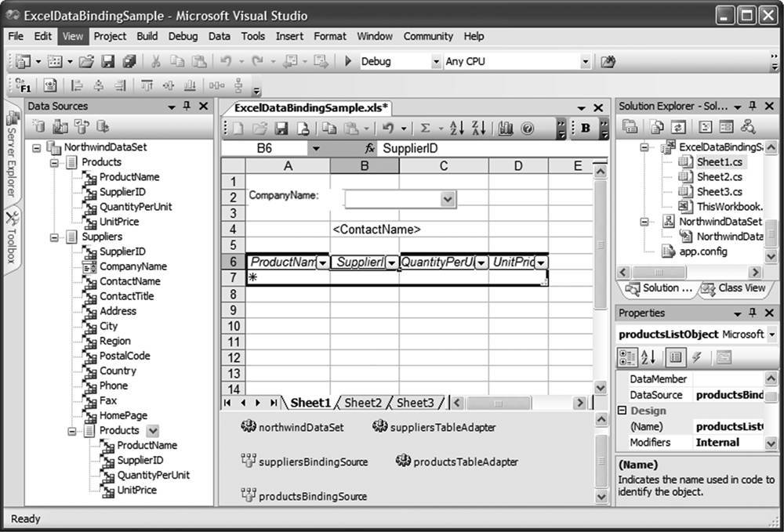Click Save All in the main toolbar

[x=129, y=61]
